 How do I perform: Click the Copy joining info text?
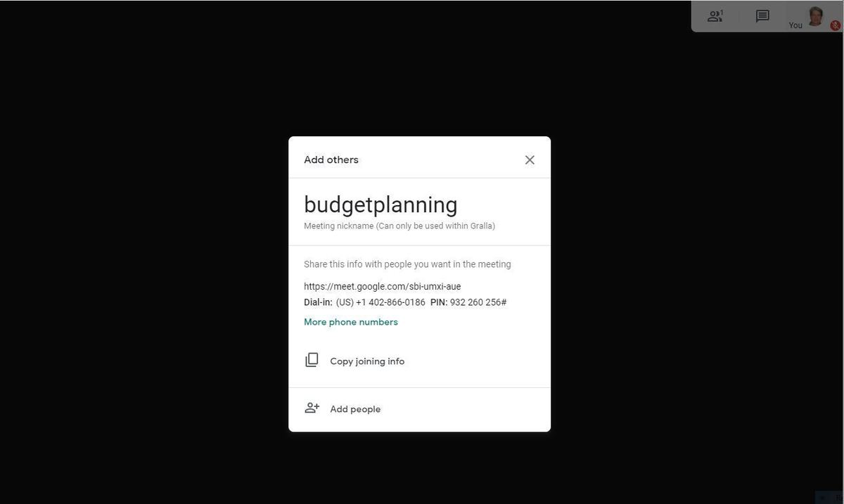pos(367,361)
